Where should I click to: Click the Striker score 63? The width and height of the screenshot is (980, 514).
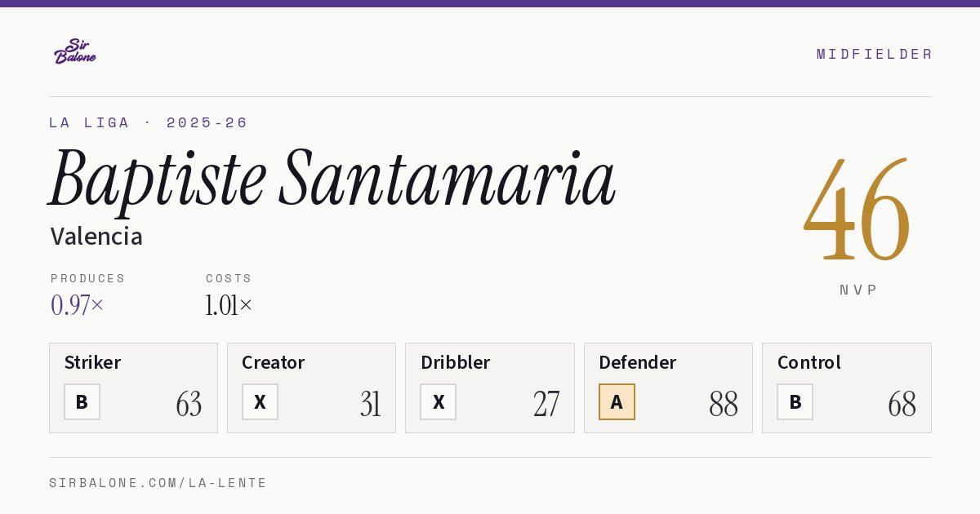[x=189, y=404]
